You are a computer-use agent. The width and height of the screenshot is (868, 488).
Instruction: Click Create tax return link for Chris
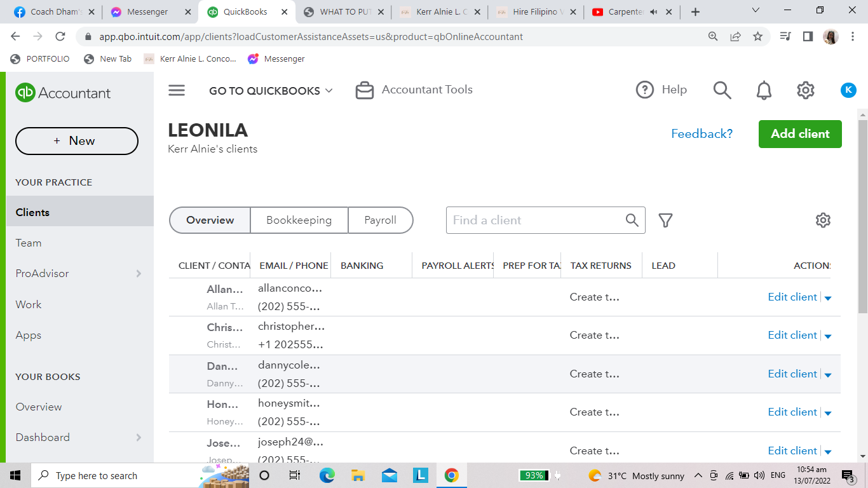[595, 335]
